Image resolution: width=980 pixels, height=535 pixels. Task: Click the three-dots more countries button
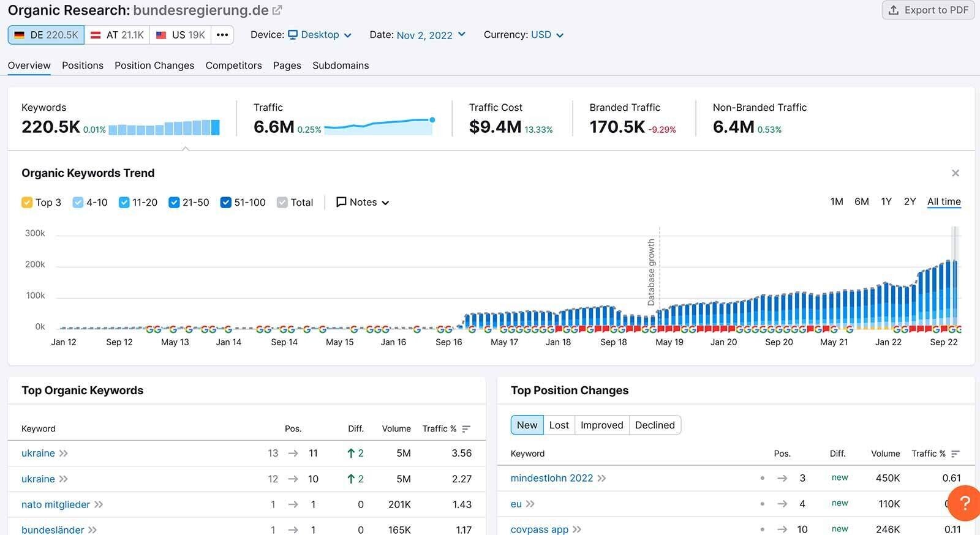[x=222, y=35]
